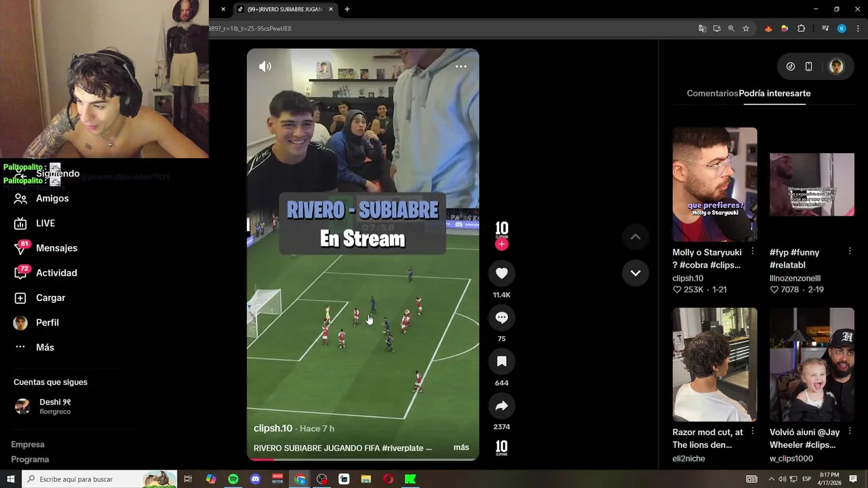
Task: Open the Discord app in the taskbar
Action: 256,479
